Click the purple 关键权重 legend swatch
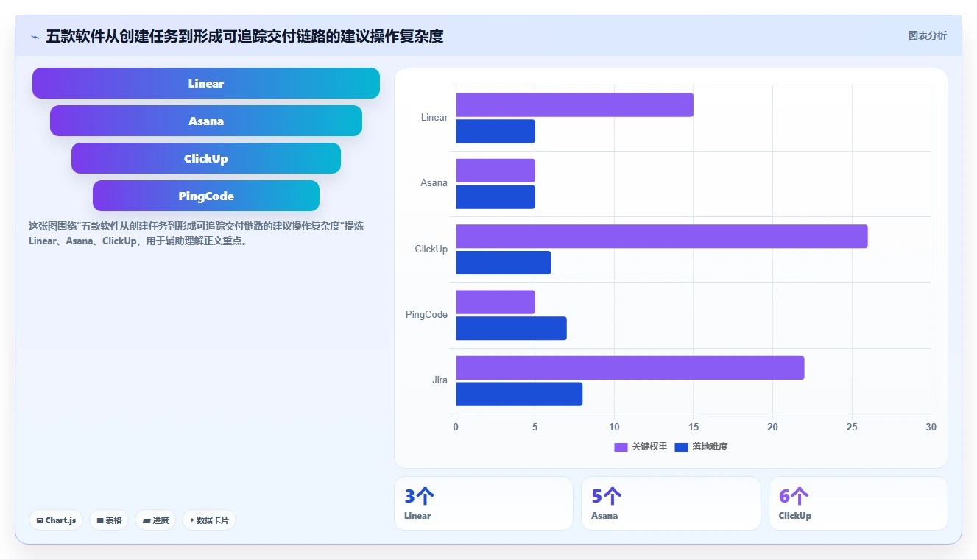977x560 pixels. (621, 447)
